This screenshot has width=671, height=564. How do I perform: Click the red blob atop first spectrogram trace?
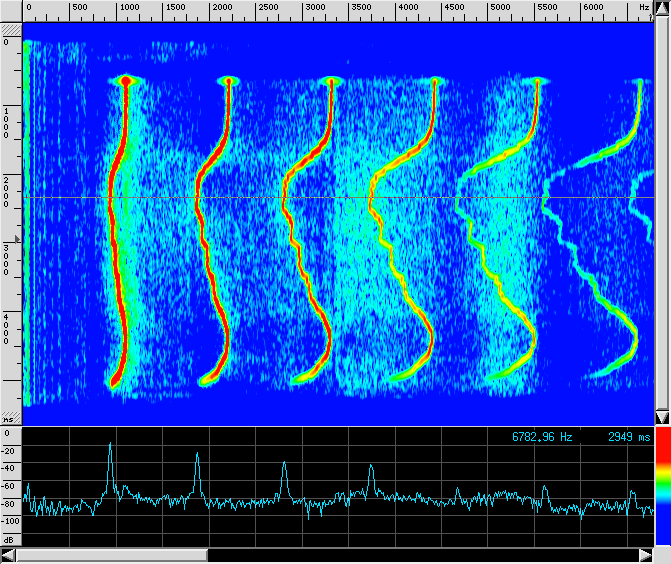click(126, 80)
